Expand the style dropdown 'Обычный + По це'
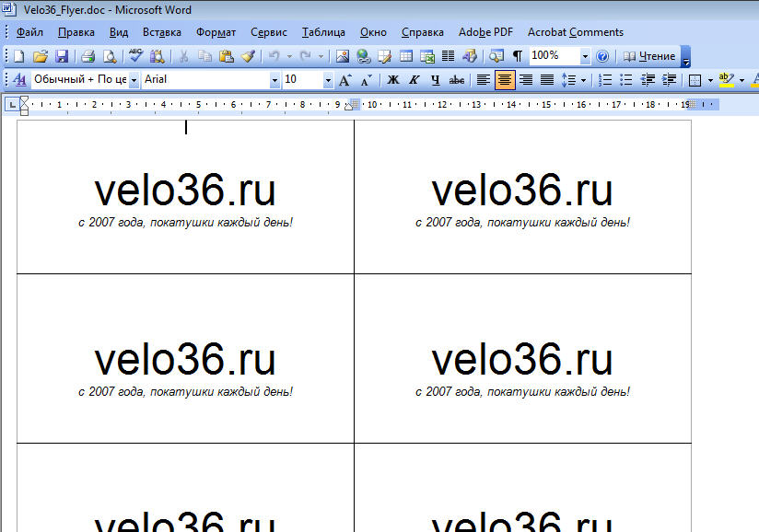 (134, 80)
